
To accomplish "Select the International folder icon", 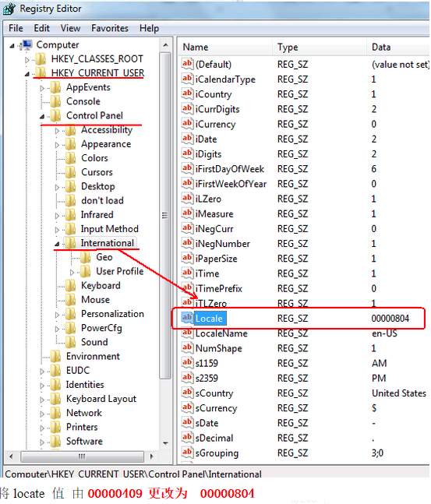I will (70, 243).
